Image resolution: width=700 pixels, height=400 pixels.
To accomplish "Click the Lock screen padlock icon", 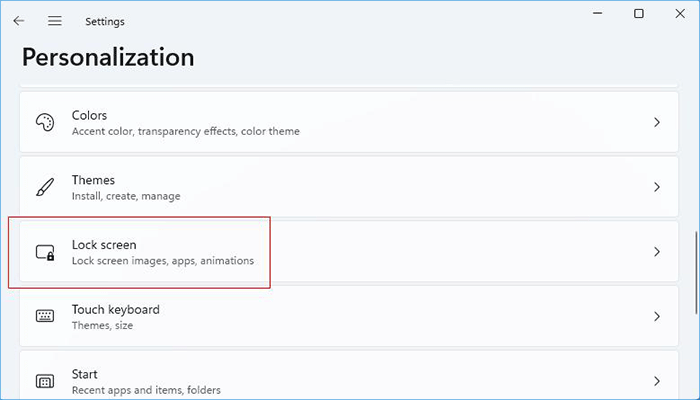I will [45, 252].
